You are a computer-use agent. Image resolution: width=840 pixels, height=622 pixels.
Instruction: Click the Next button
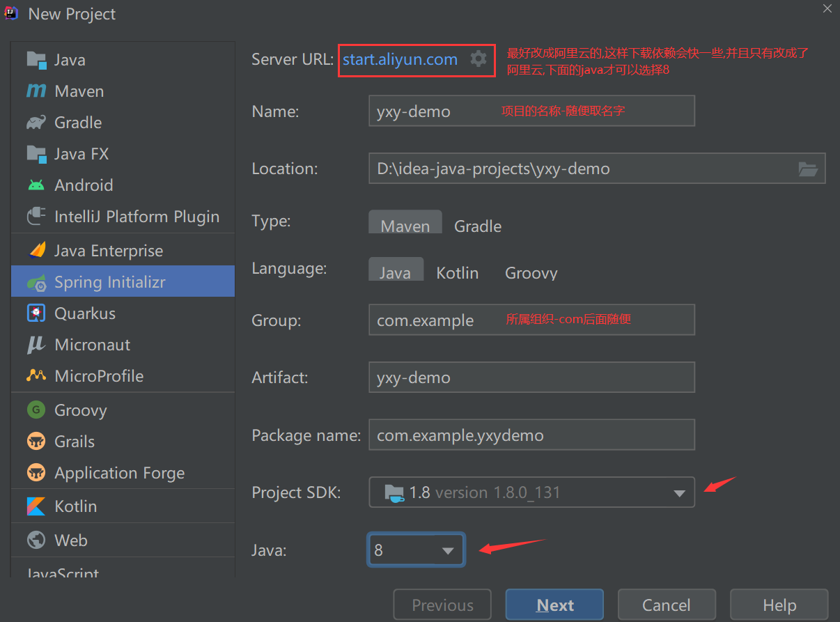(554, 605)
